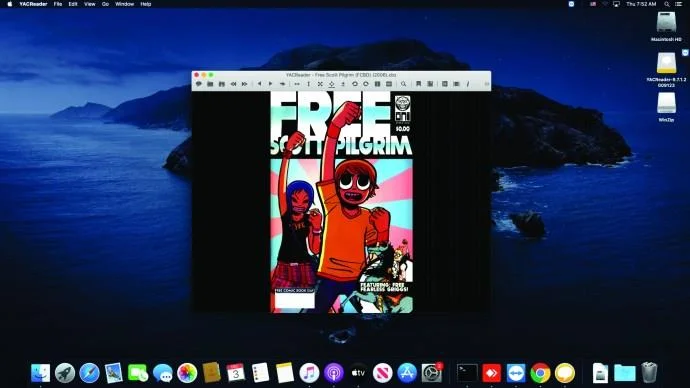This screenshot has width=690, height=388.
Task: Open the Apple menu
Action: pos(10,4)
